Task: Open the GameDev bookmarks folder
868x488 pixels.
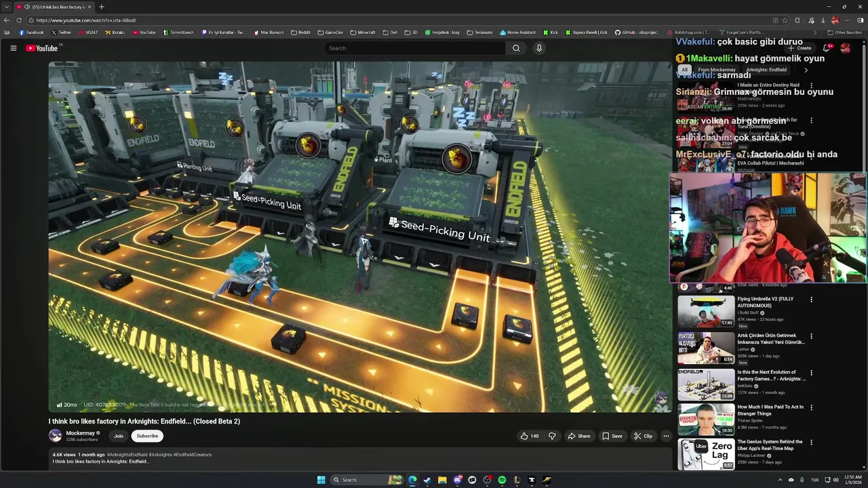Action: [x=330, y=33]
